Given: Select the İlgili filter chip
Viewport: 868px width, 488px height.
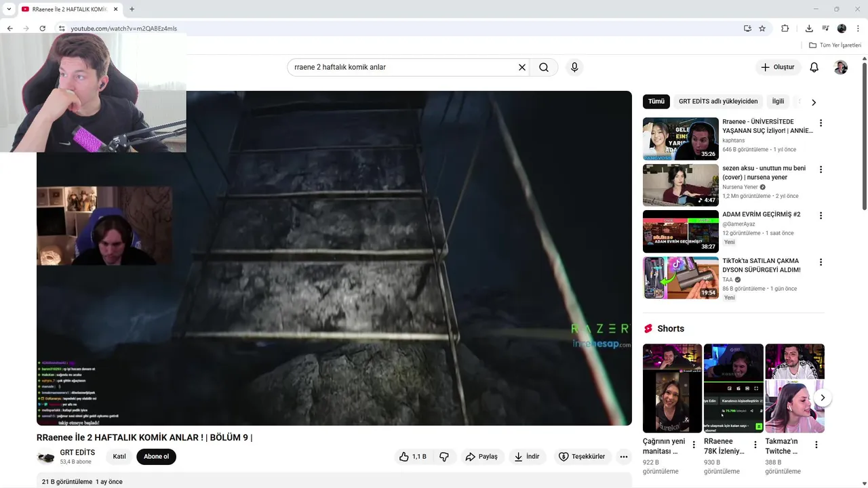Looking at the screenshot, I should click(778, 102).
